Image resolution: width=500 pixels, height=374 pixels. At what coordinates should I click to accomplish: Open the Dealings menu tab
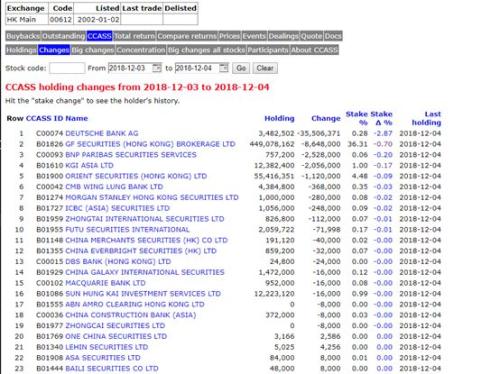point(283,36)
